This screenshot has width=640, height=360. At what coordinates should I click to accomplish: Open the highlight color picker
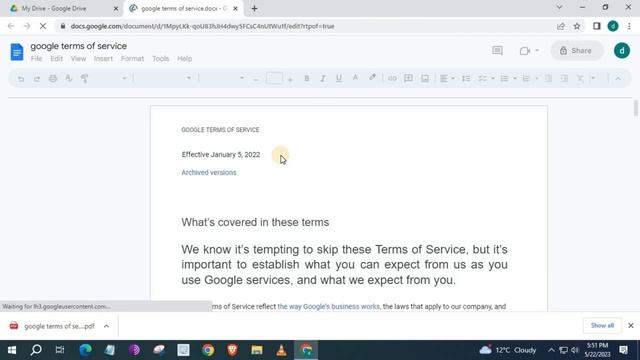click(372, 78)
